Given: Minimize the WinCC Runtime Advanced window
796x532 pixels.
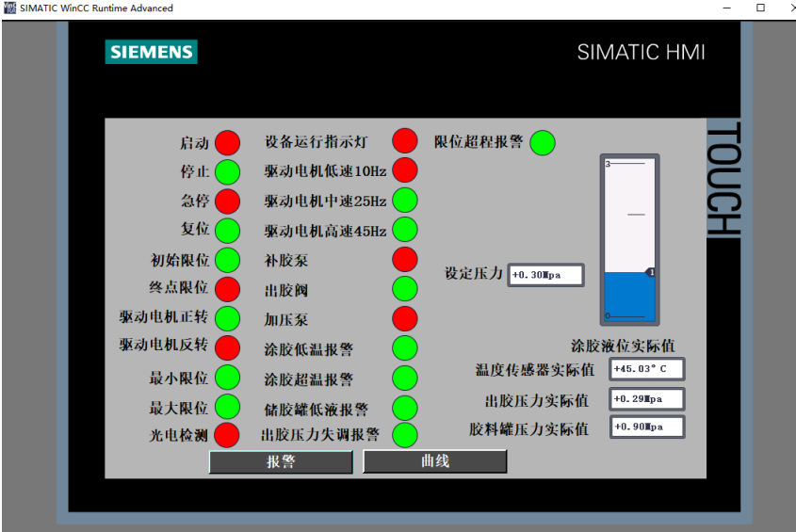Looking at the screenshot, I should point(727,8).
